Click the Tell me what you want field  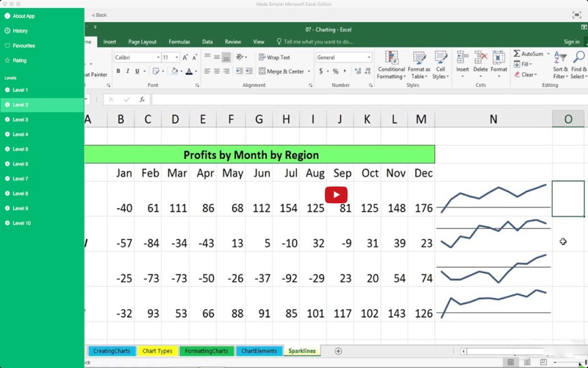coord(315,42)
